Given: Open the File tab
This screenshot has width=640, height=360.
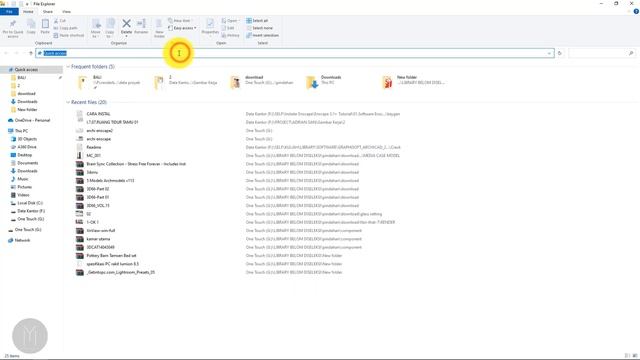Looking at the screenshot, I should [x=9, y=11].
